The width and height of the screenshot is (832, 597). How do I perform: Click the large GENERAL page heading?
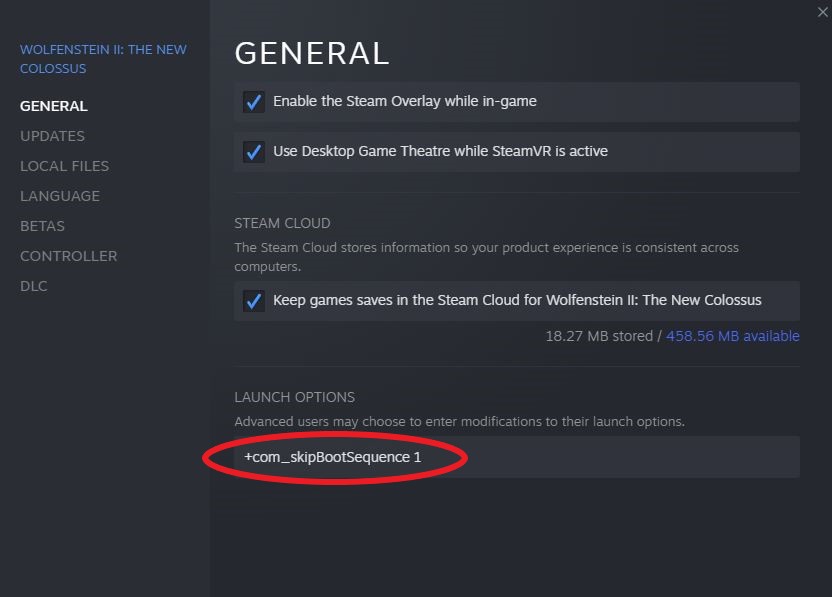(x=311, y=54)
